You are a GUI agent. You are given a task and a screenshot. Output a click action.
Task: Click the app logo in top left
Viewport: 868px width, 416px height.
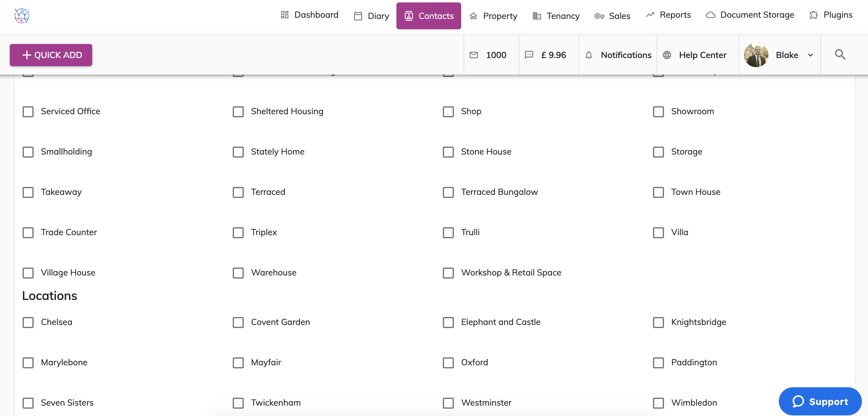tap(21, 15)
